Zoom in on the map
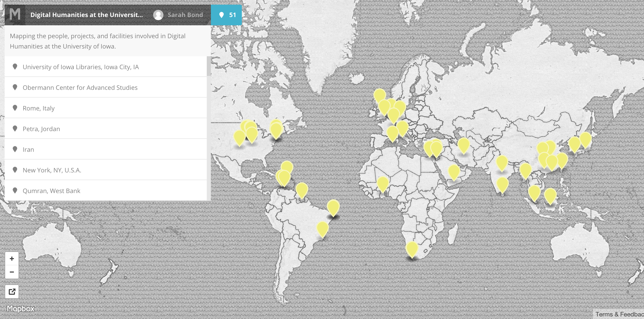The image size is (644, 319). pyautogui.click(x=12, y=258)
